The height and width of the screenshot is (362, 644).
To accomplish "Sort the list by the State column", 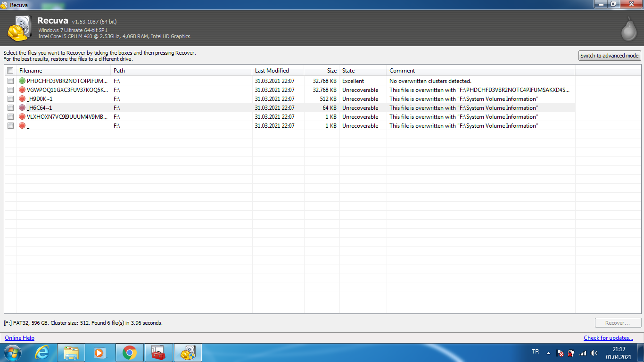I will 363,71.
